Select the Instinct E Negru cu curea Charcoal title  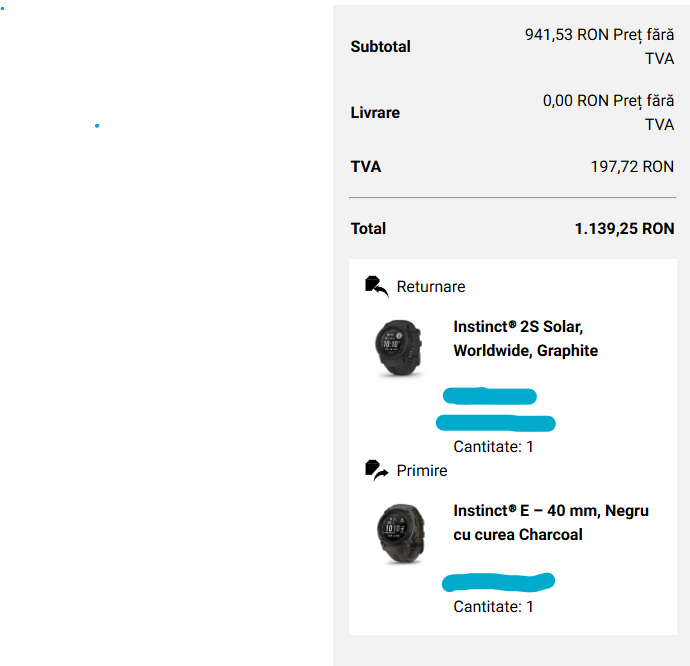551,522
